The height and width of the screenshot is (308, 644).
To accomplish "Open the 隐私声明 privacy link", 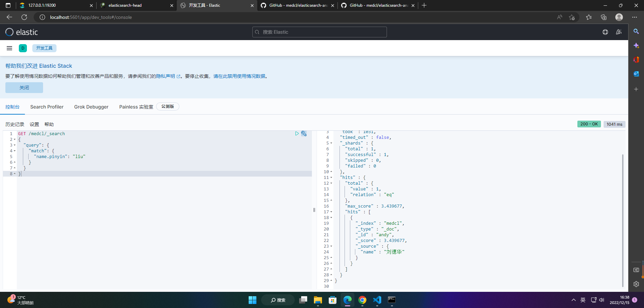I will coord(168,76).
